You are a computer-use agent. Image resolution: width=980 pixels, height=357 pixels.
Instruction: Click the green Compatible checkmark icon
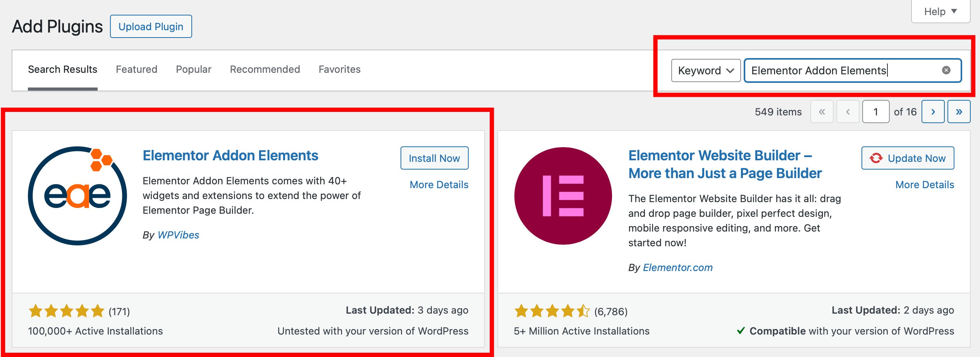[x=741, y=331]
